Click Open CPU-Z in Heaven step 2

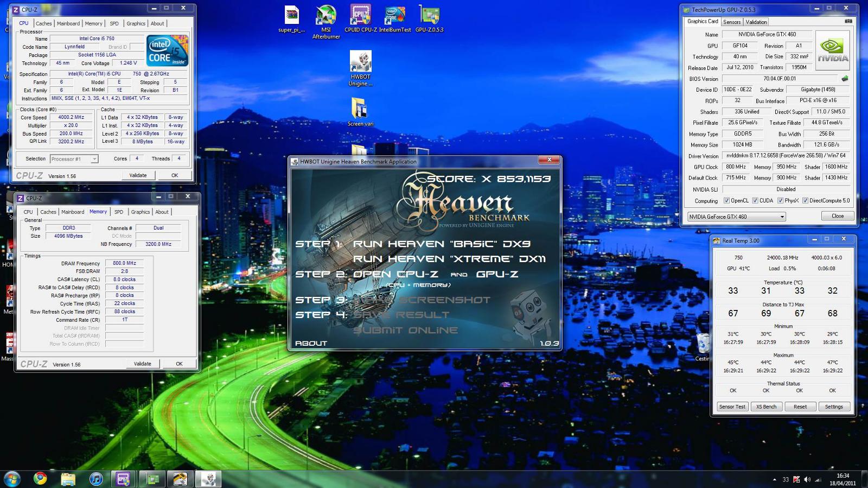(395, 274)
